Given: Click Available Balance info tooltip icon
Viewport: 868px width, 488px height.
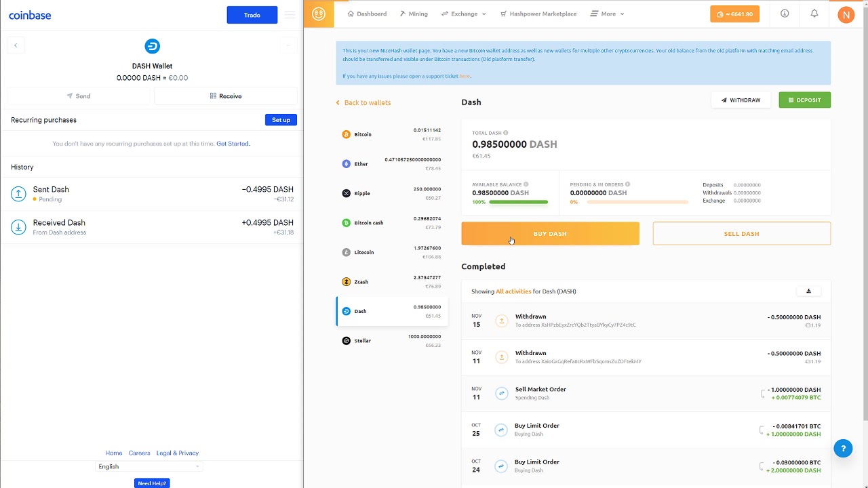Looking at the screenshot, I should (526, 184).
